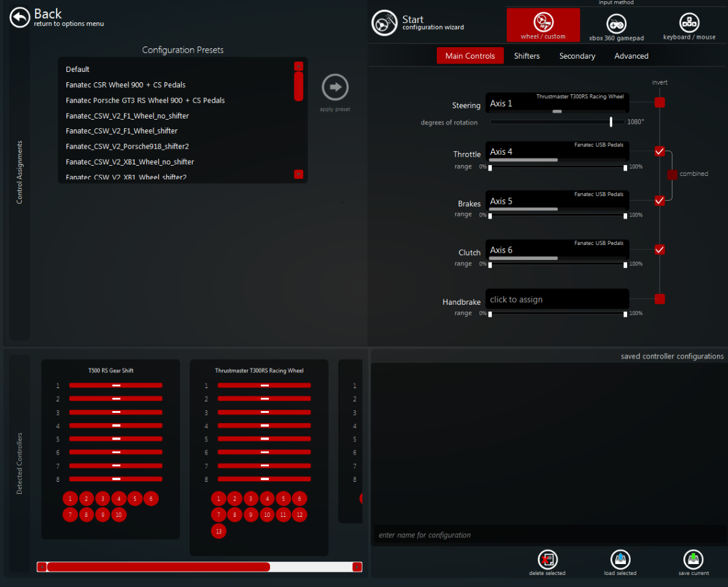Viewport: 728px width, 587px height.
Task: Click the Back arrow icon
Action: click(20, 18)
